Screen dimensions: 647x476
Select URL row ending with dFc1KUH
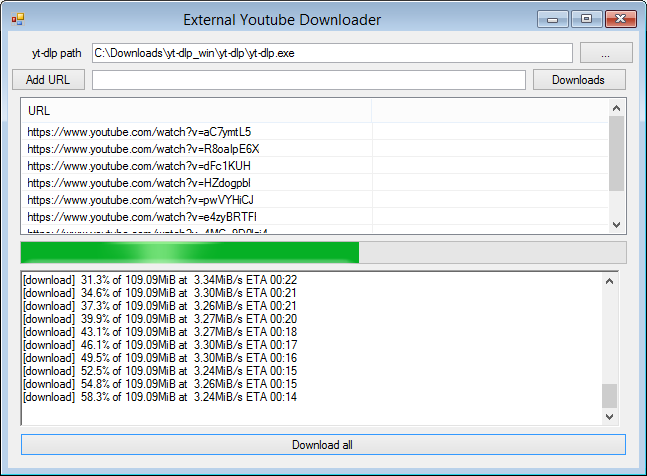click(314, 166)
